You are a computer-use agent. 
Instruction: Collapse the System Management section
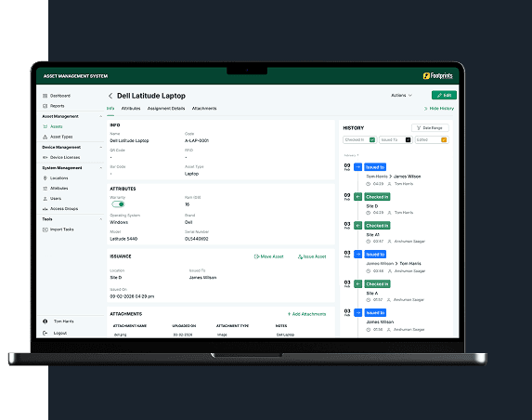click(101, 168)
